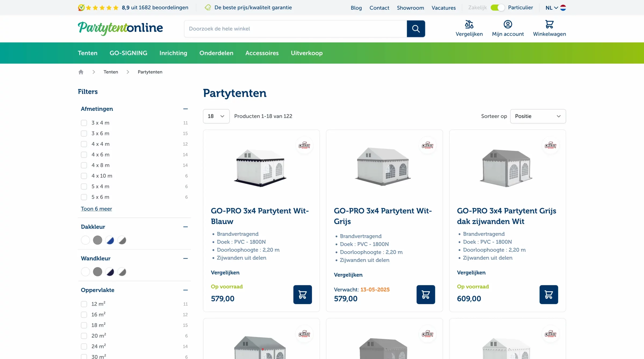Collapse the Wandkleur filter section
Viewport: 644px width, 359px height.
pyautogui.click(x=185, y=258)
